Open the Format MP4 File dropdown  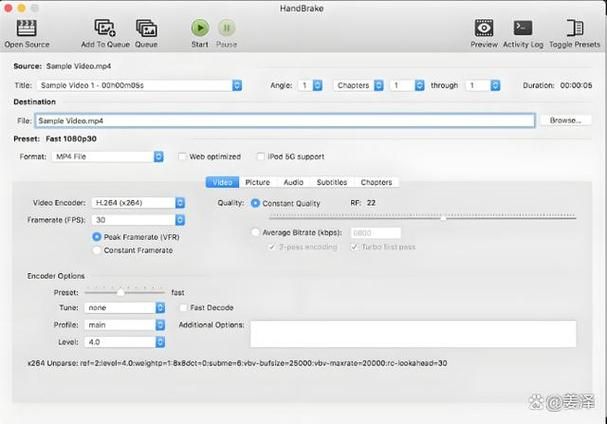pyautogui.click(x=108, y=156)
